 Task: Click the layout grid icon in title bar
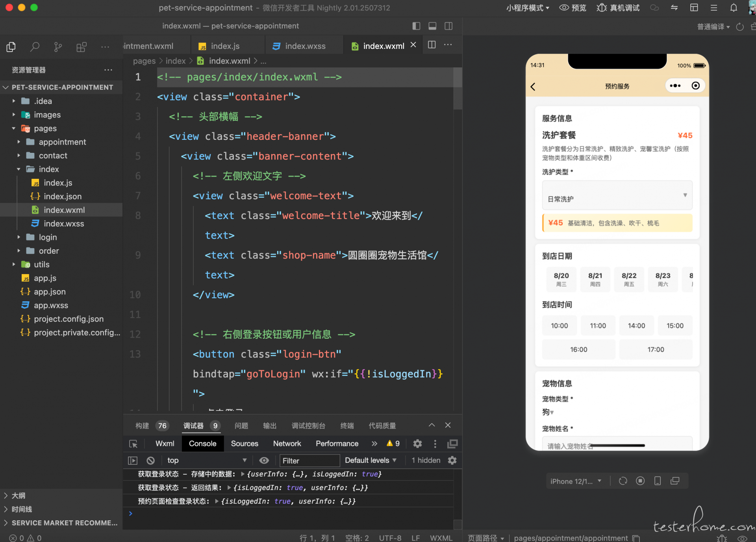point(694,8)
